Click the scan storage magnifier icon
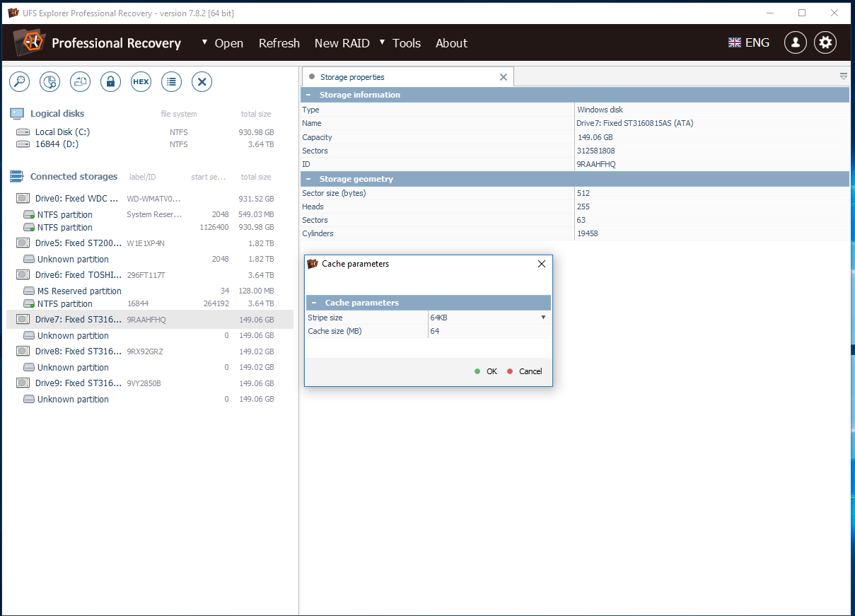Image resolution: width=855 pixels, height=616 pixels. click(x=19, y=82)
